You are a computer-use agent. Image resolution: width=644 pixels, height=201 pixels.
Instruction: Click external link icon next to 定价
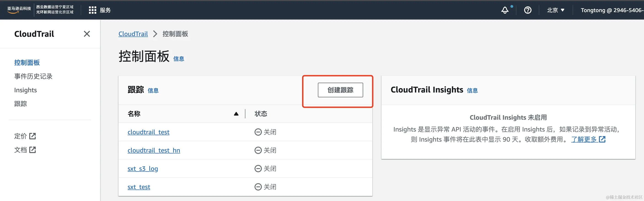32,136
